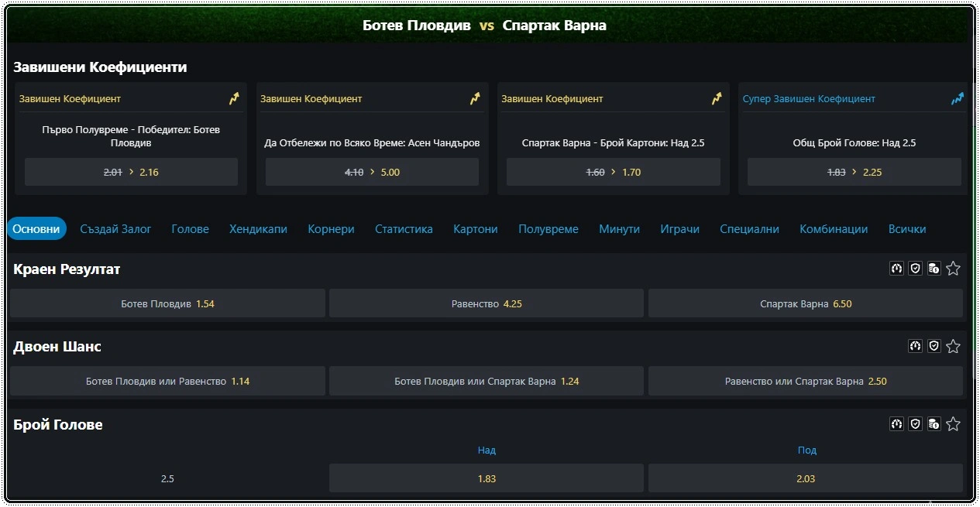Click the coins icon in Брой Голове header
980x507 pixels.
(934, 423)
